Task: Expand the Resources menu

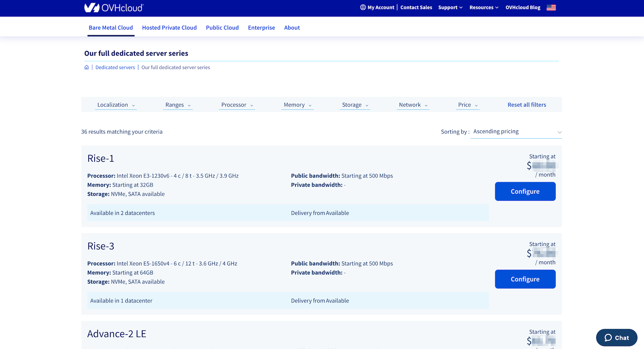Action: tap(484, 8)
